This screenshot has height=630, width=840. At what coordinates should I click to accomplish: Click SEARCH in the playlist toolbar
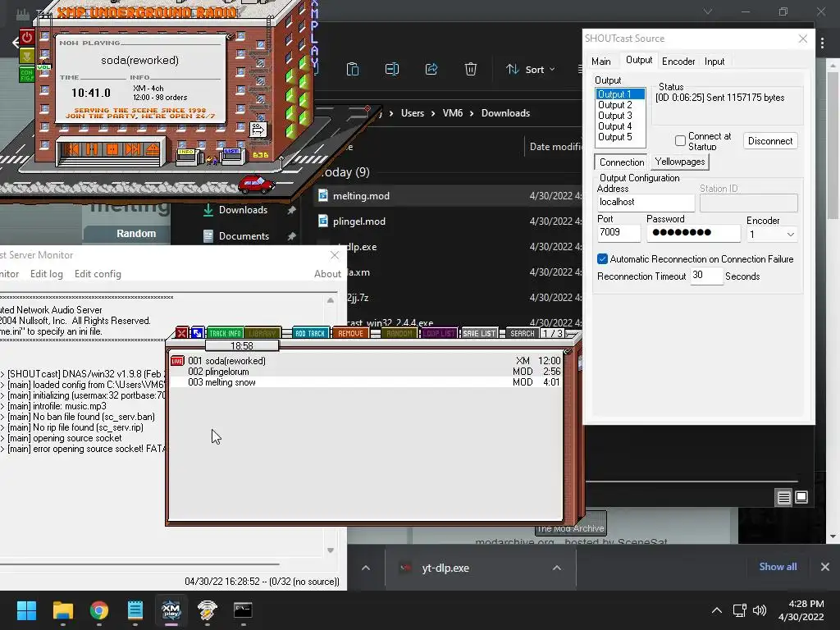tap(523, 333)
